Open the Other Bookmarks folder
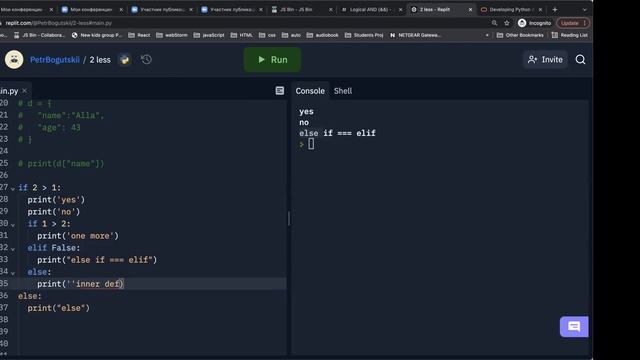Screen dimensions: 640x360 click(520, 35)
